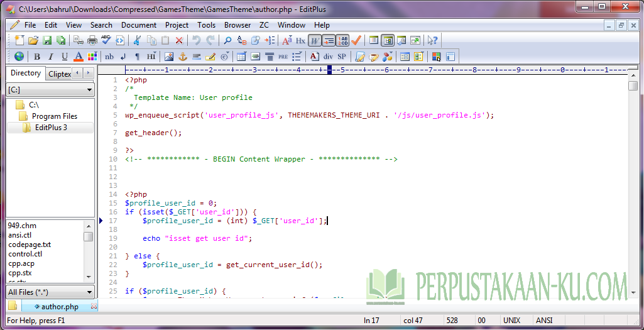The height and width of the screenshot is (330, 644).
Task: Open the font color picker
Action: [x=79, y=57]
